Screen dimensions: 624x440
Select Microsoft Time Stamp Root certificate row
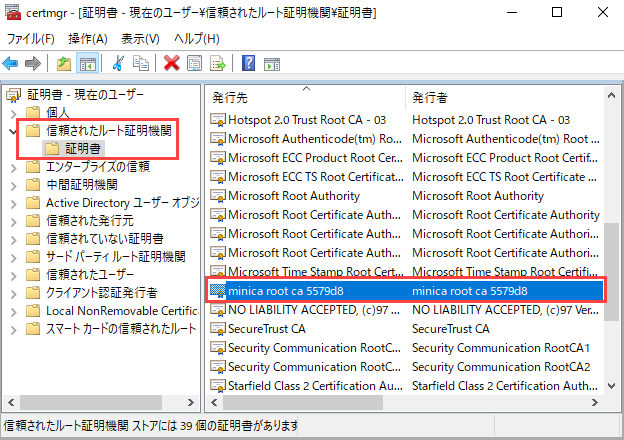click(405, 272)
